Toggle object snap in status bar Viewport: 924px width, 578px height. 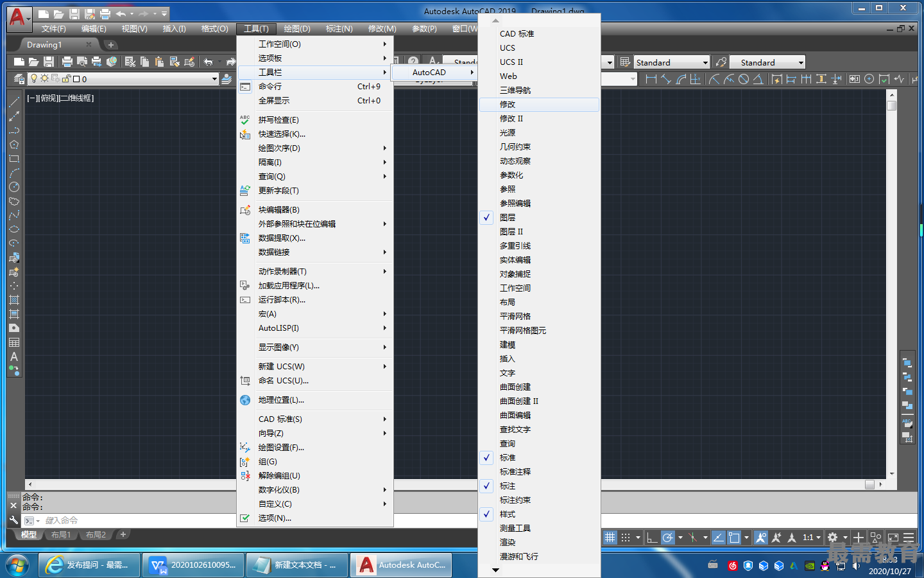tap(734, 537)
